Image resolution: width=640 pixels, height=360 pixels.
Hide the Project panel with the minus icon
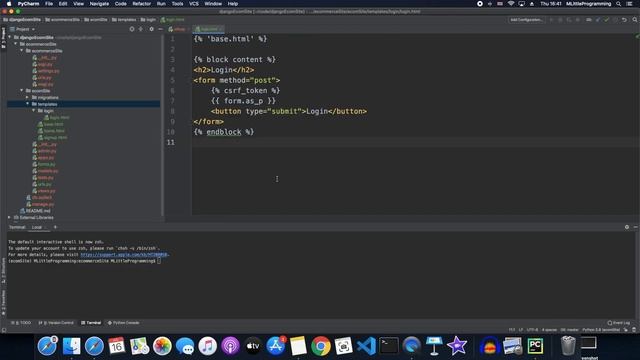tap(160, 29)
